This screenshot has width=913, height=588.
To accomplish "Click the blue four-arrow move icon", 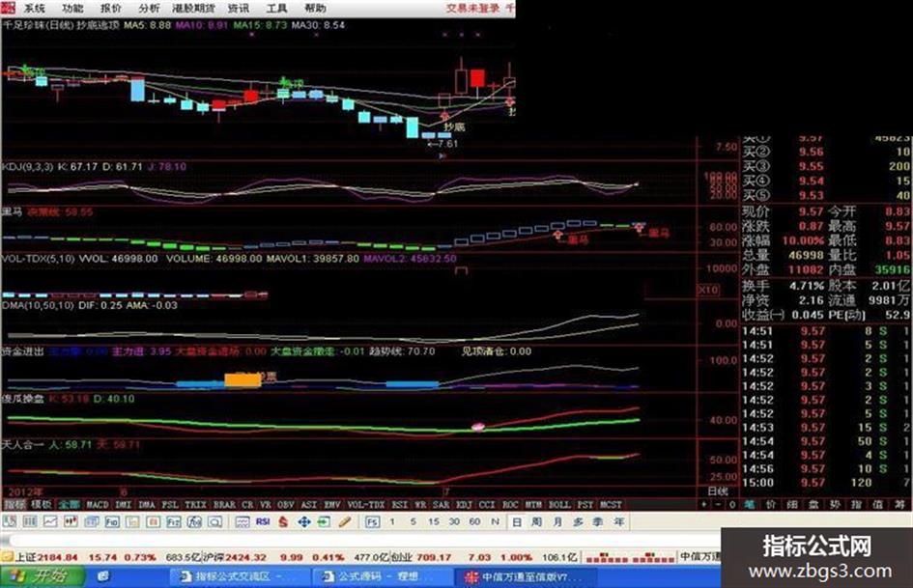I will point(304,522).
